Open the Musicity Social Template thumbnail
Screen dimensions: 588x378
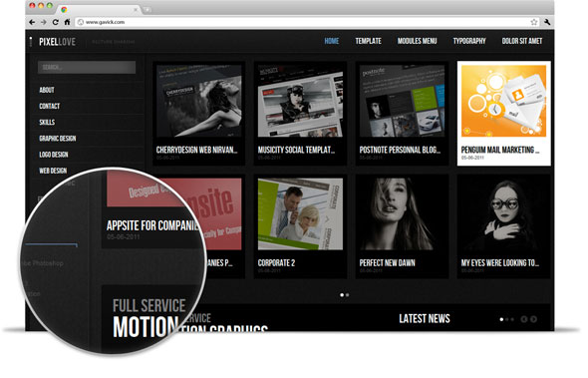pos(300,101)
